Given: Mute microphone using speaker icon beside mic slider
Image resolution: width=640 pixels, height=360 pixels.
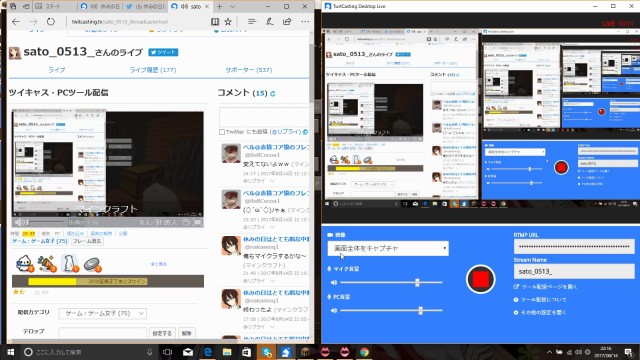Looking at the screenshot, I should (x=334, y=282).
